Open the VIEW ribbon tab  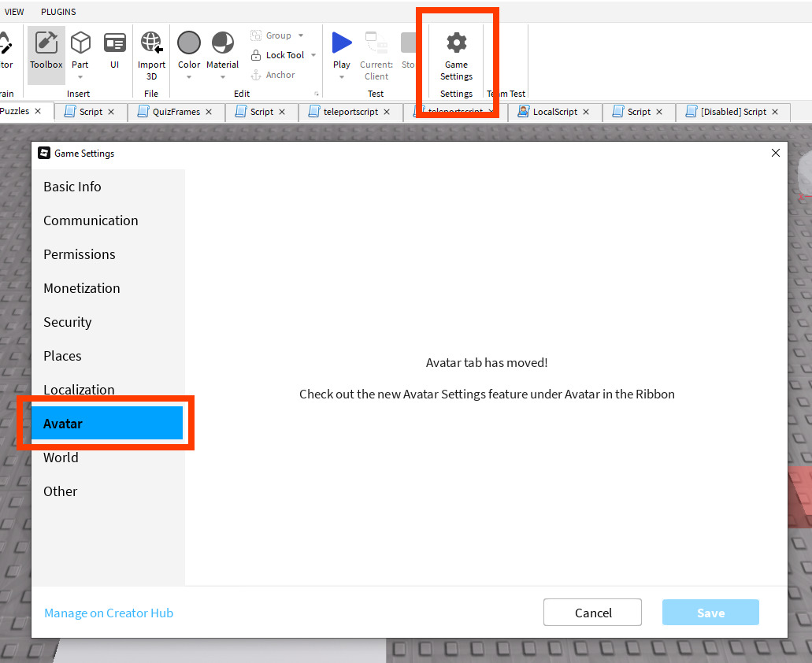(x=14, y=11)
